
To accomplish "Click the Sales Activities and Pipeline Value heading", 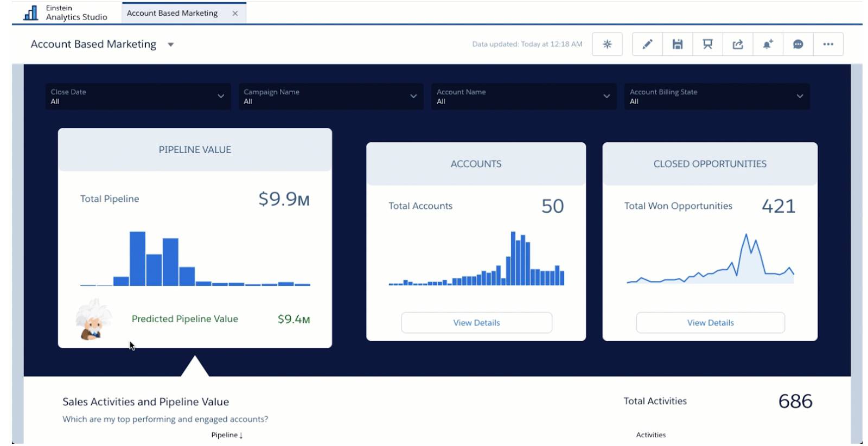I will pyautogui.click(x=145, y=402).
